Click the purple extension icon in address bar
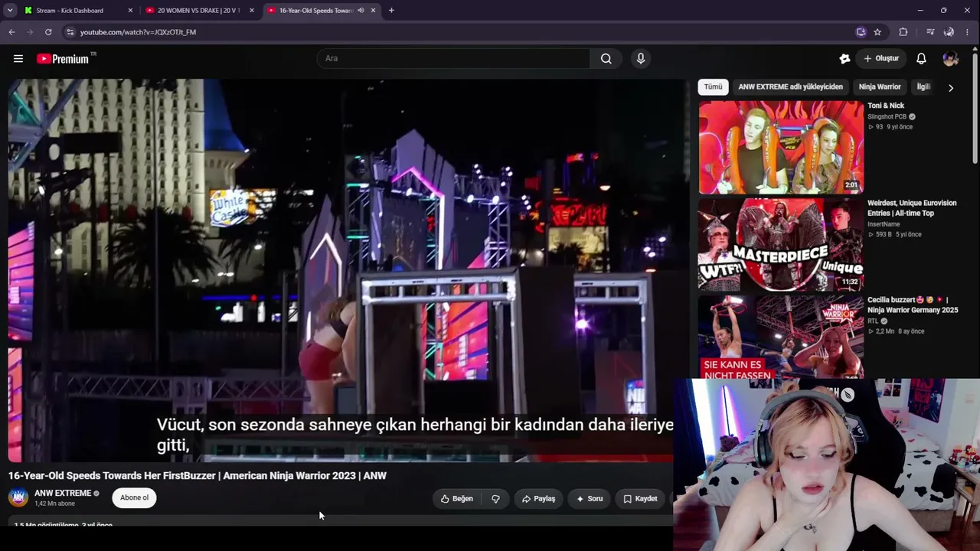This screenshot has width=980, height=551. point(861,32)
